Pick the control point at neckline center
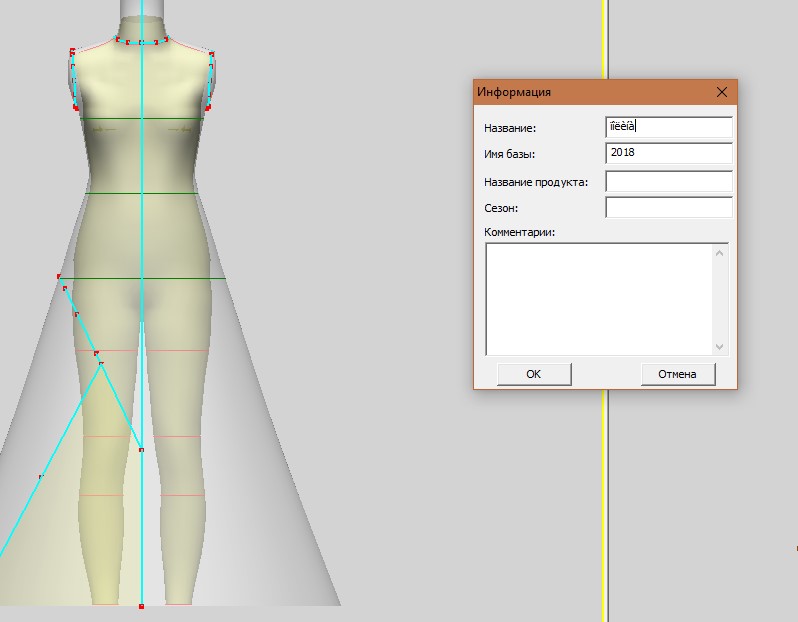This screenshot has width=798, height=622. (x=142, y=42)
